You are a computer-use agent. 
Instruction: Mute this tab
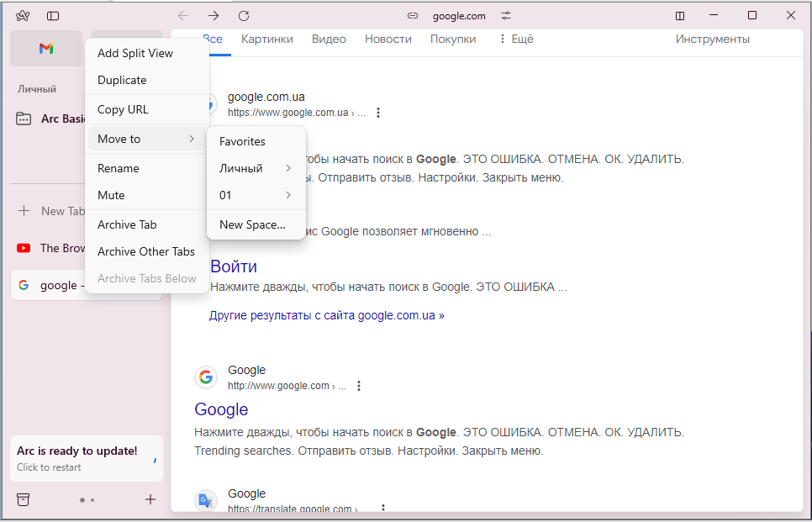point(147,195)
